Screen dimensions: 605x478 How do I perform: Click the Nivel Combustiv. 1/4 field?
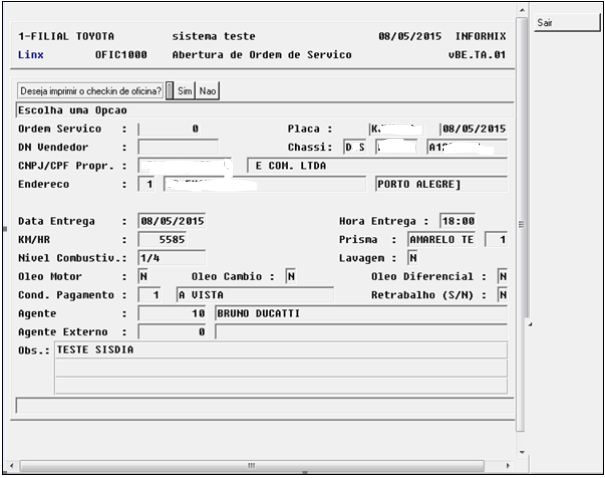[172, 258]
